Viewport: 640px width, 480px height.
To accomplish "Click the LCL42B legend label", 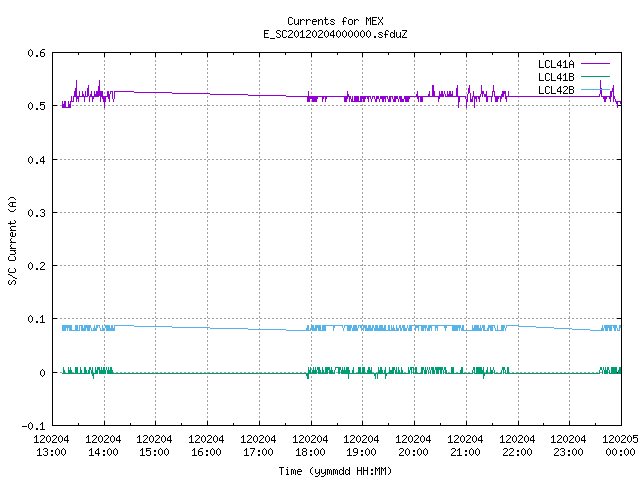I will 556,90.
